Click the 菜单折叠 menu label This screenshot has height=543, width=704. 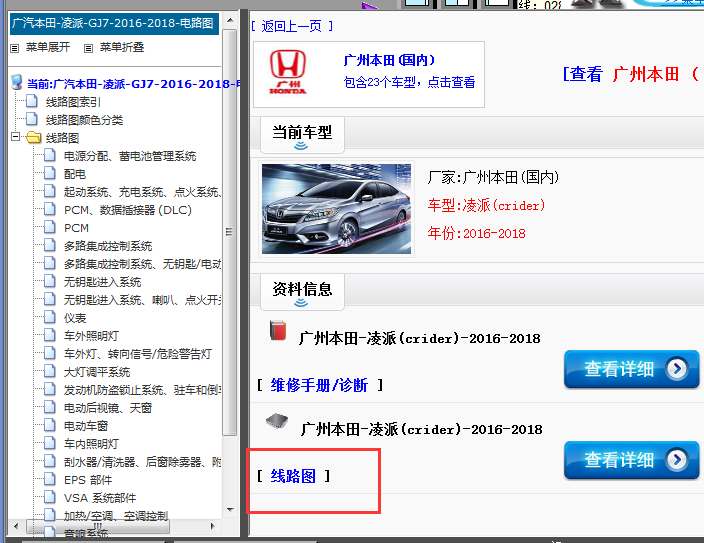click(122, 47)
